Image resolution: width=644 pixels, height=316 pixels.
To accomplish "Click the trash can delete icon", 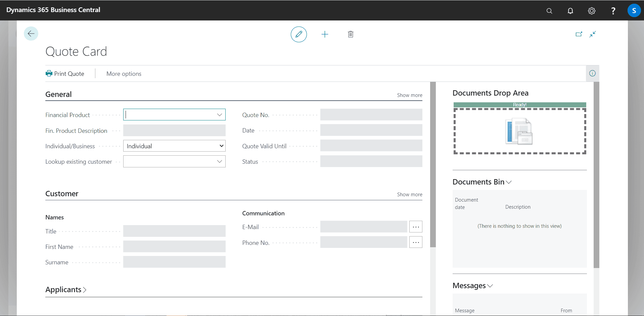I will pos(351,34).
